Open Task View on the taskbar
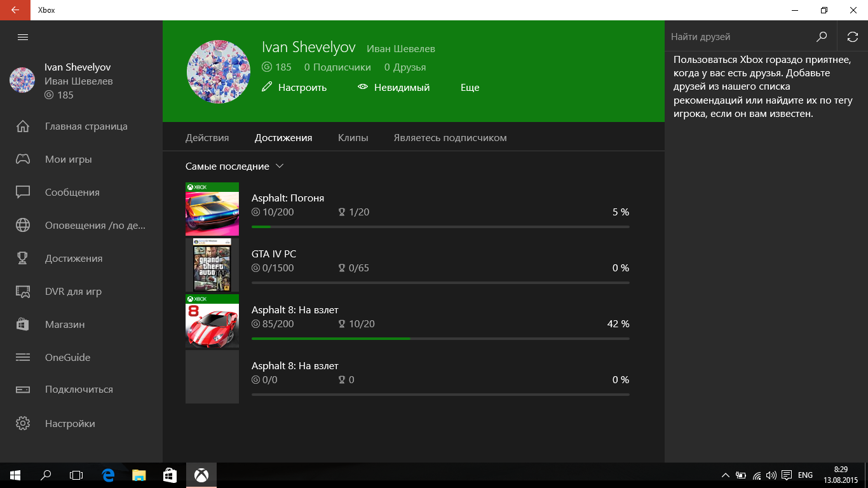Image resolution: width=868 pixels, height=488 pixels. 76,475
